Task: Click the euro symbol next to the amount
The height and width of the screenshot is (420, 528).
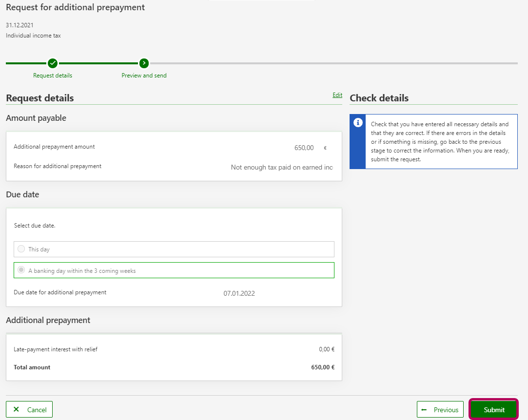Action: tap(325, 148)
